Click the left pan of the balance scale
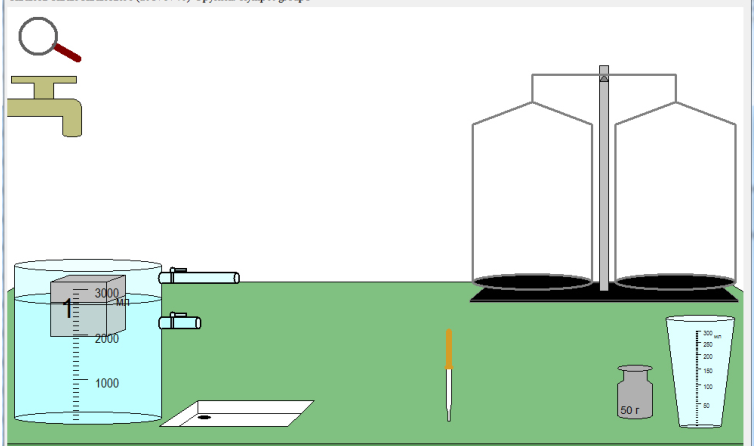 pos(532,282)
